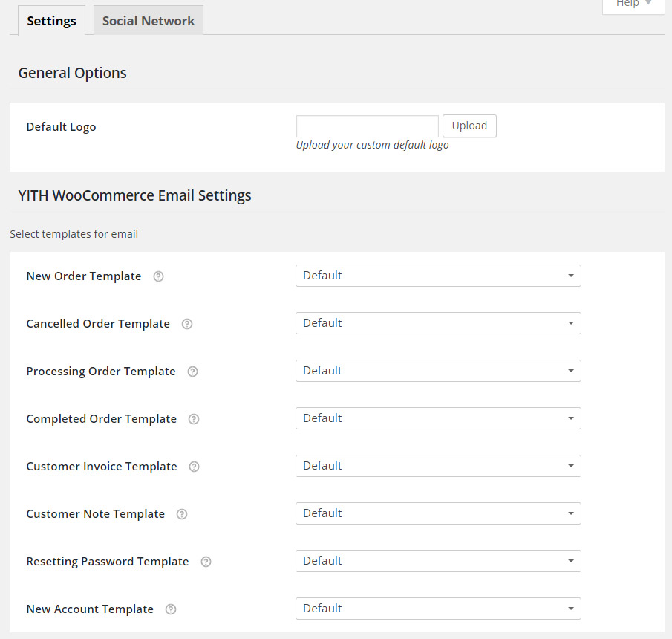Click the YITH WooCommerce Email Settings heading
The image size is (672, 639).
[134, 195]
